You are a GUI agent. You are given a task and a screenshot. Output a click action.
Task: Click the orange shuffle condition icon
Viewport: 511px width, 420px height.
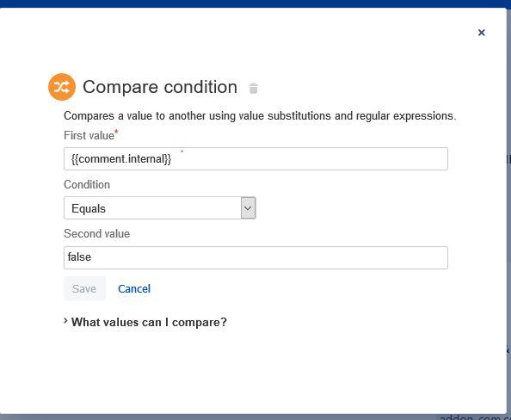(x=62, y=87)
